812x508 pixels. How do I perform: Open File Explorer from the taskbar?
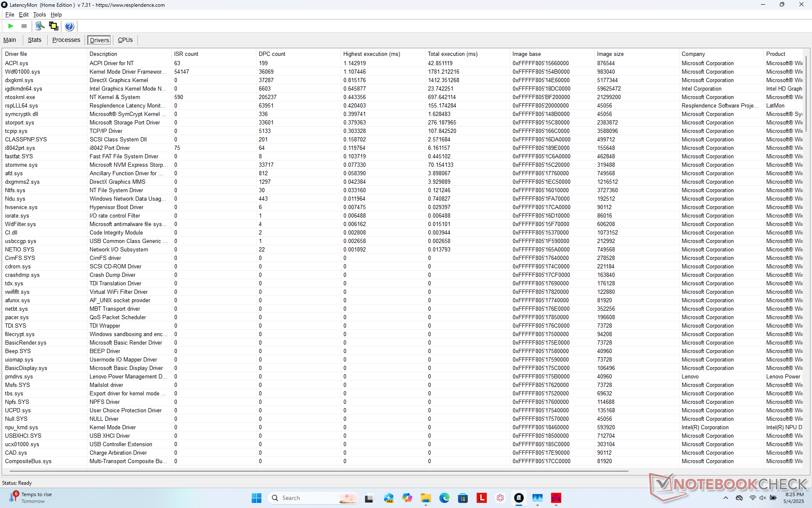[425, 498]
